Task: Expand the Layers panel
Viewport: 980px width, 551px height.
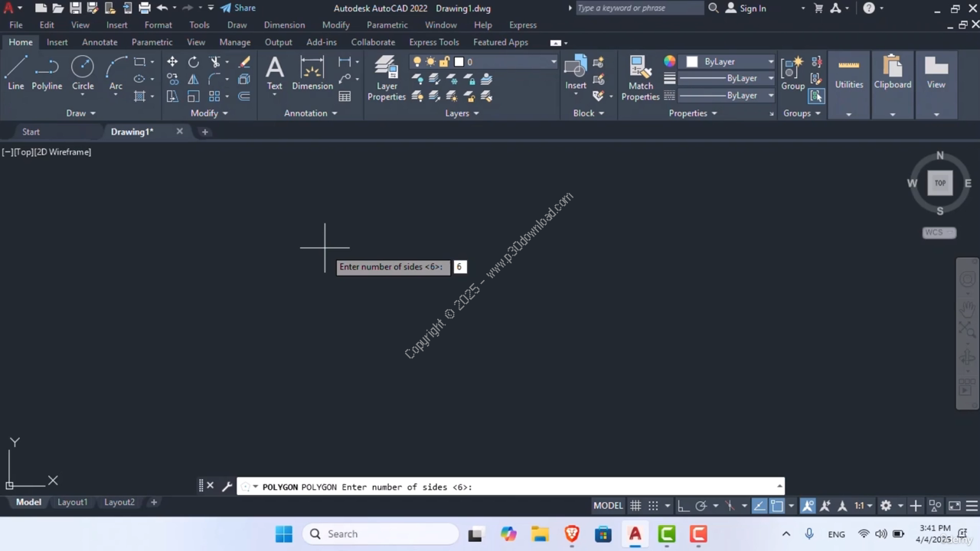Action: [462, 113]
